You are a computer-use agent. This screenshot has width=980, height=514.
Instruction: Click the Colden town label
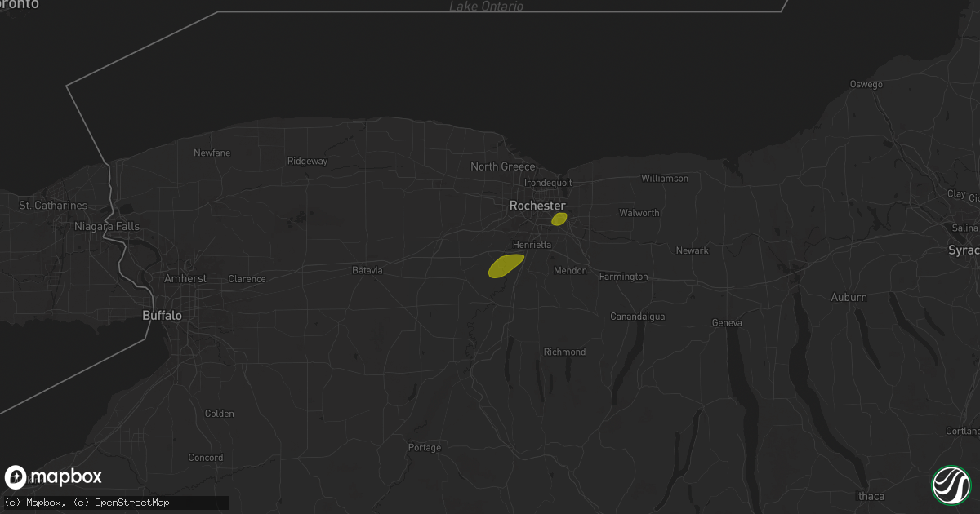pyautogui.click(x=220, y=414)
